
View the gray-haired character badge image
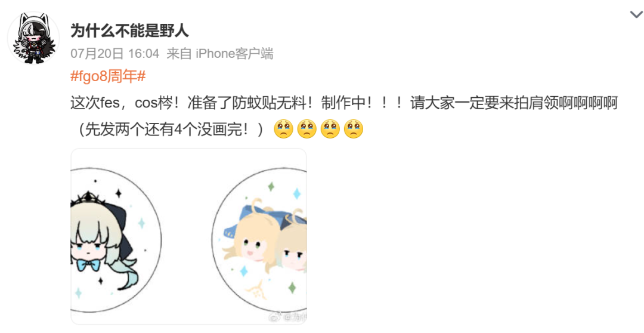click(116, 240)
